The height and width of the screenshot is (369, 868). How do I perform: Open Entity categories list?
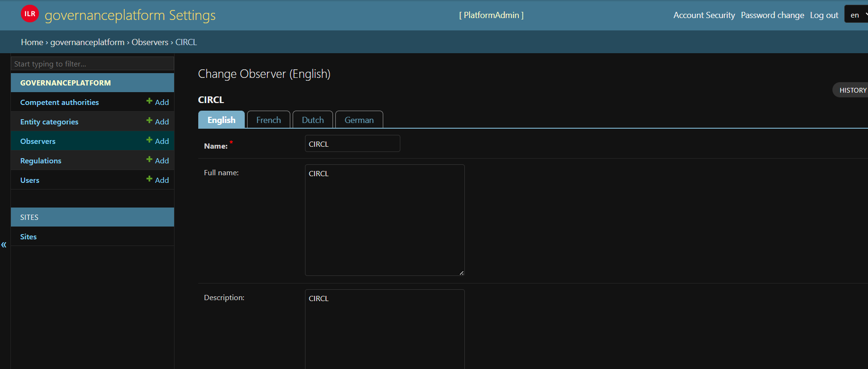[49, 122]
